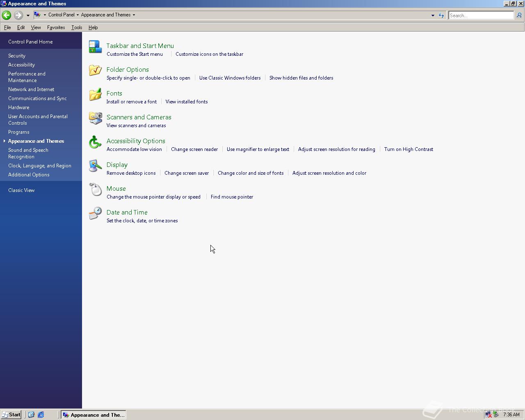Screen dimensions: 525x420
Task: Expand the Appearance and Themes breadcrumb arrow
Action: pyautogui.click(x=134, y=15)
